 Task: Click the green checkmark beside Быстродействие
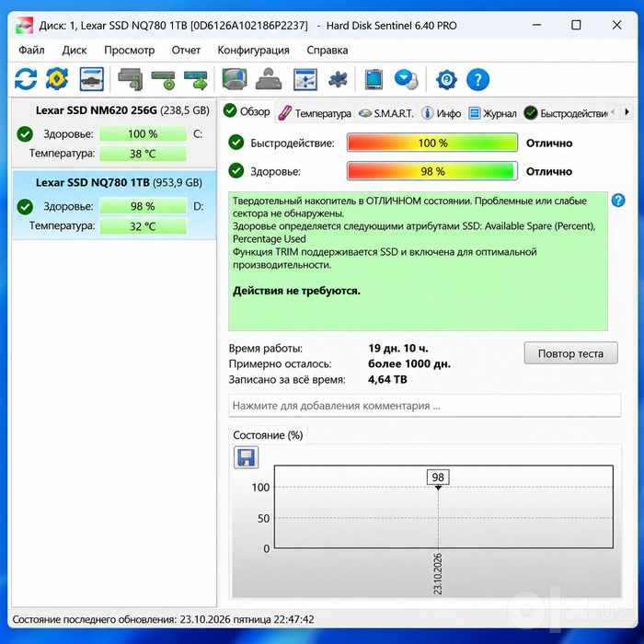[x=236, y=143]
